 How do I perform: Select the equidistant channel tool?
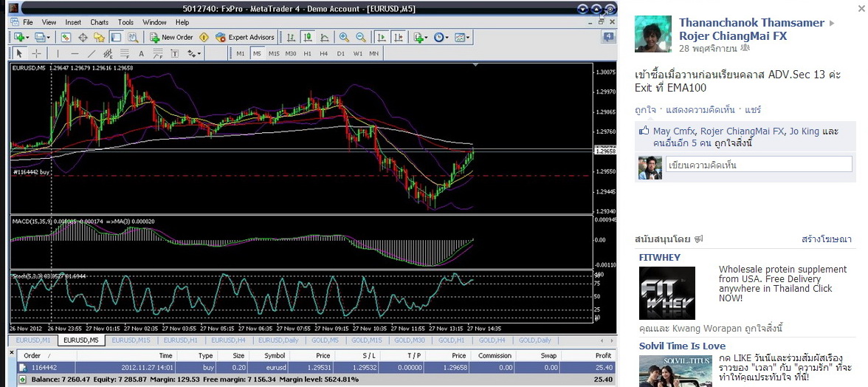pos(108,54)
